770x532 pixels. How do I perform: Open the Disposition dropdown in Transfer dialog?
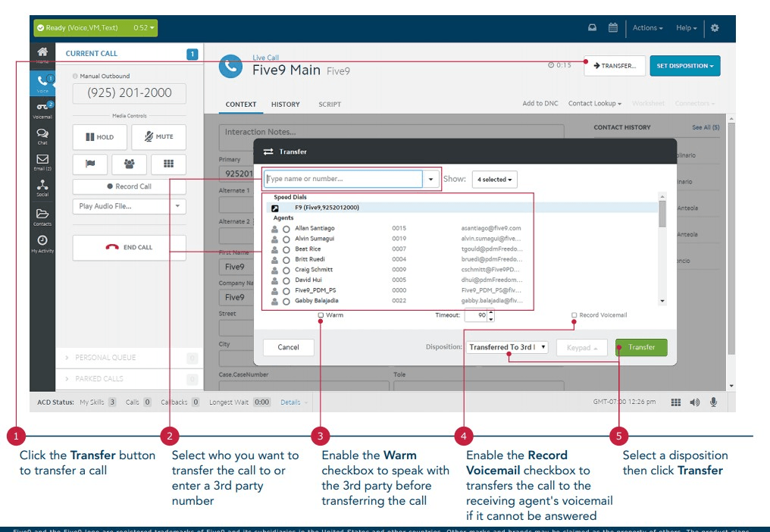(x=507, y=347)
